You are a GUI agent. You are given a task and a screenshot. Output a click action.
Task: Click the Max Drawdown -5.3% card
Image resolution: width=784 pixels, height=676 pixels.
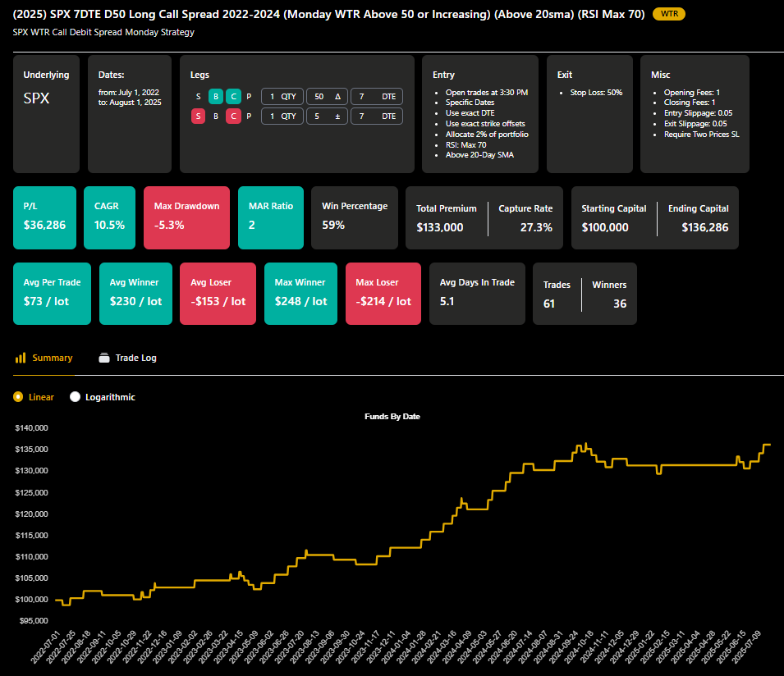[186, 217]
